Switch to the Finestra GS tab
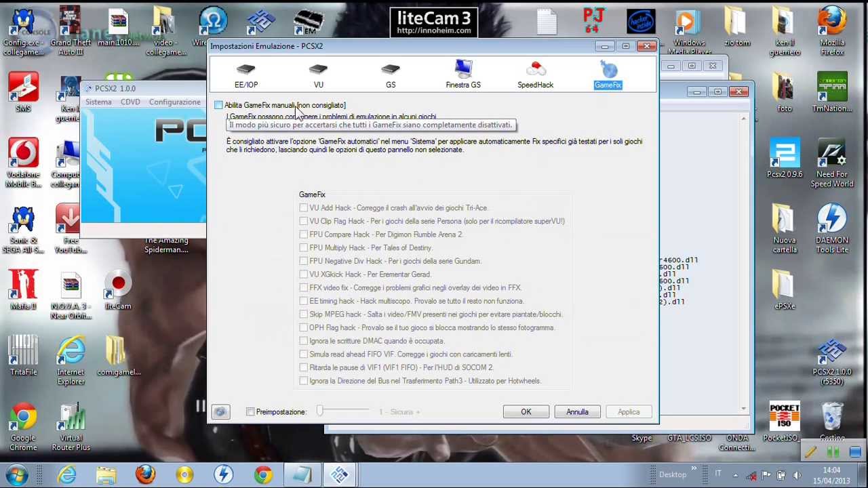 point(463,75)
